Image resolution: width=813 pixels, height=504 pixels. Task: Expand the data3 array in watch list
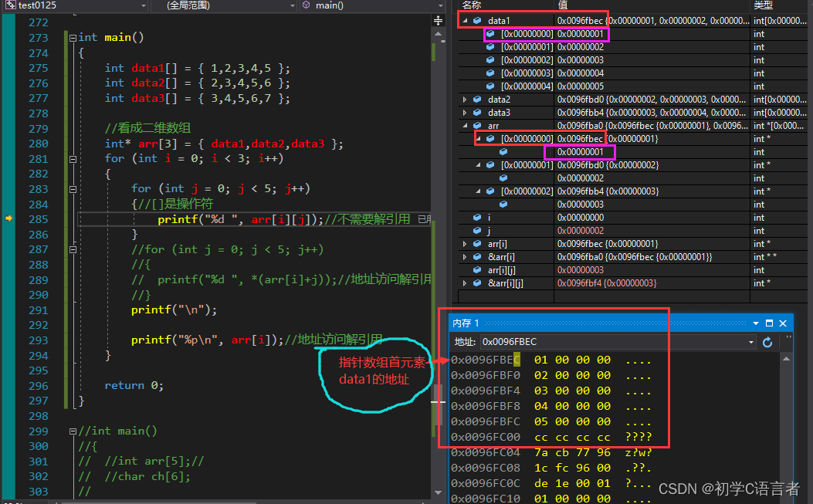465,113
